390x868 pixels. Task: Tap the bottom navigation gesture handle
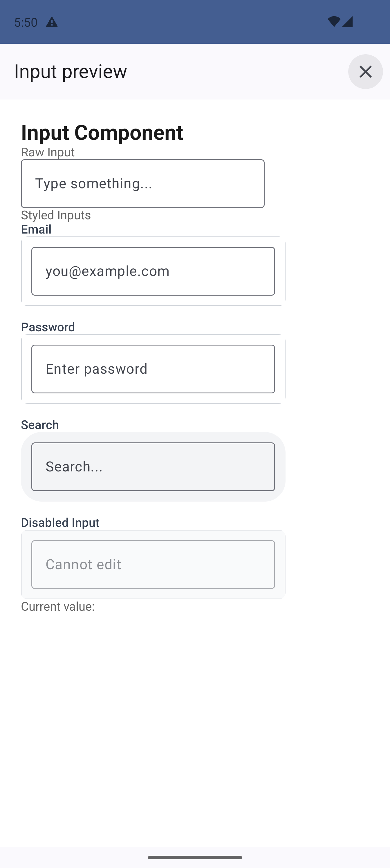[195, 857]
